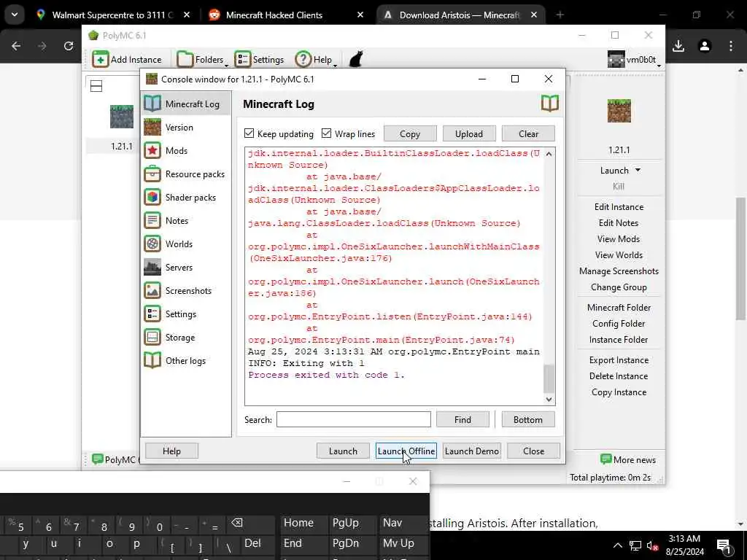Click Export Instance in side panel
747x560 pixels.
click(619, 360)
